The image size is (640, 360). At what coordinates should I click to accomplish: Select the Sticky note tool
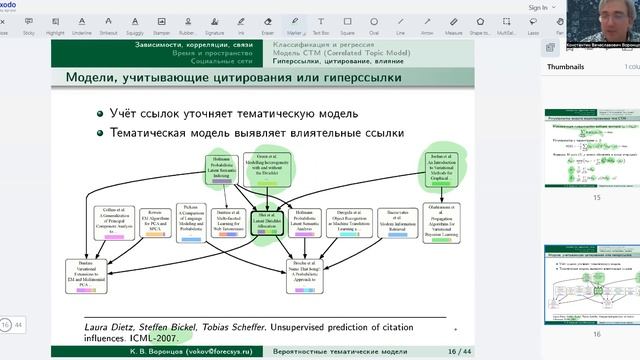29,26
